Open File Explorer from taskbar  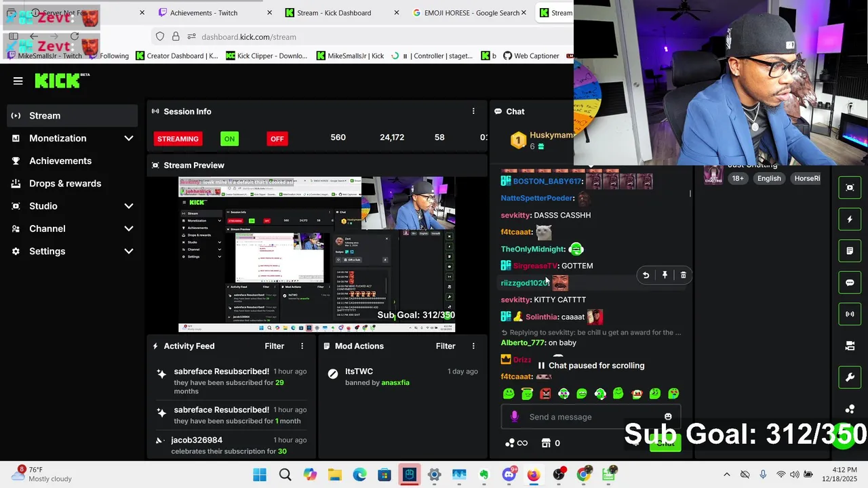coord(334,474)
